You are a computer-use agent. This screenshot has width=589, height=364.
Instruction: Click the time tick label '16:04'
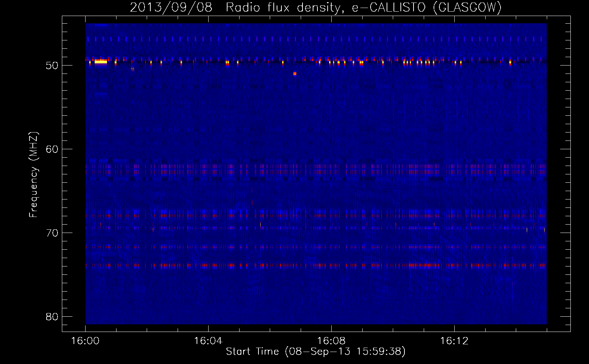coord(208,341)
